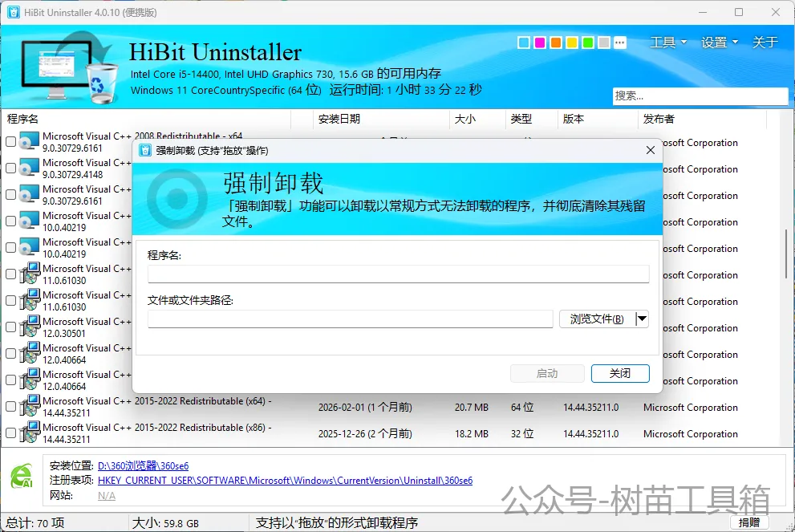Tick checkbox of 2015-2022 Redistributable (x64) row

coord(10,407)
